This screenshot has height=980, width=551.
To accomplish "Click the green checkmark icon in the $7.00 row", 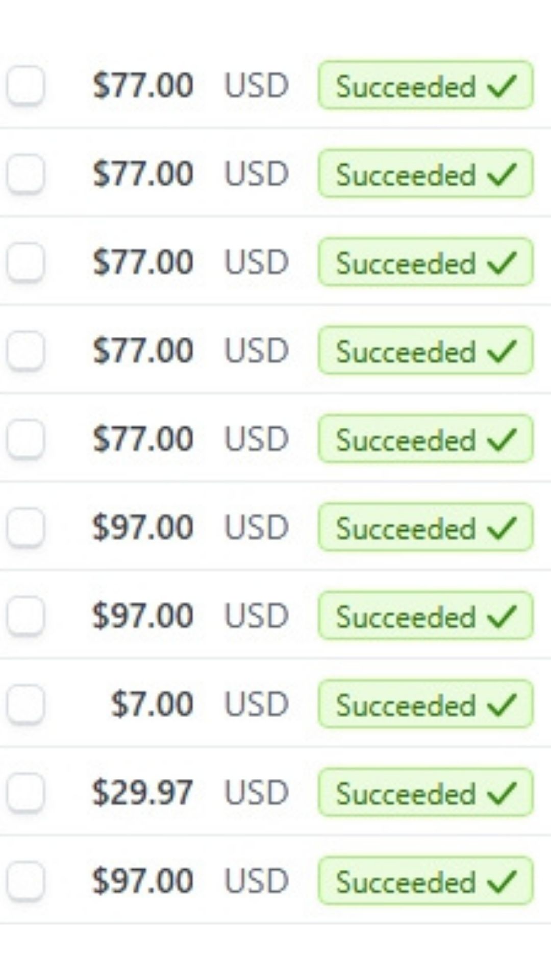I will click(x=502, y=704).
